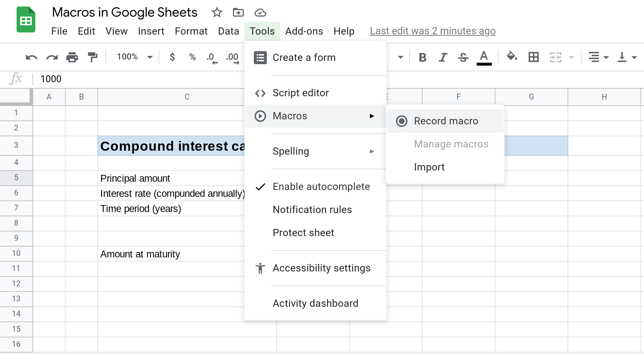Close the Tools menu
Viewport: 644px width, 354px height.
(262, 31)
